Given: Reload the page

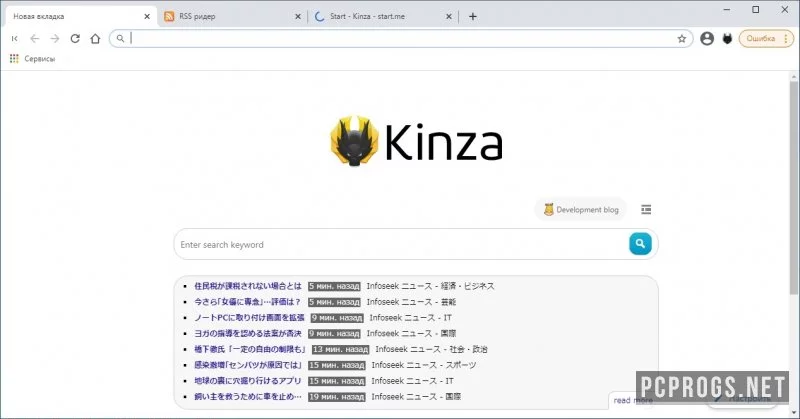Looking at the screenshot, I should coord(75,38).
